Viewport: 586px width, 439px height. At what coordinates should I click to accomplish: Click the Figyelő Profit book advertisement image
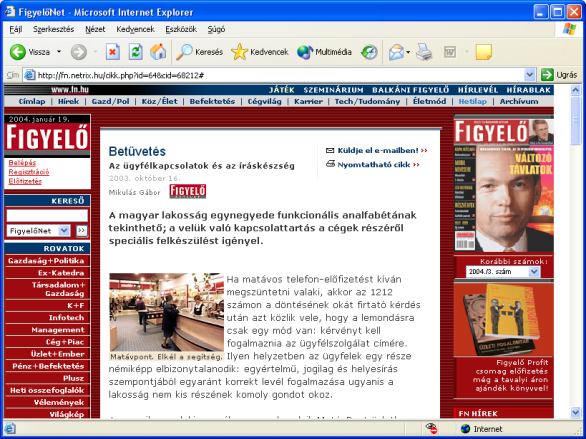503,319
